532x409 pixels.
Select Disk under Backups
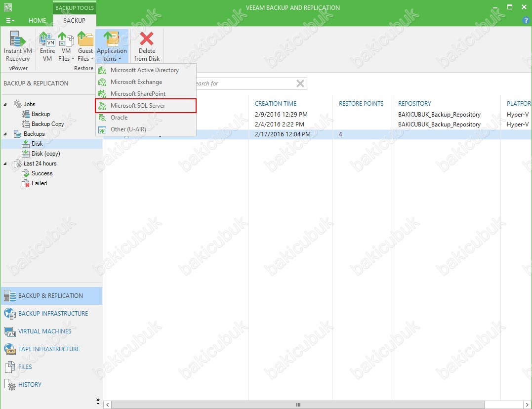pyautogui.click(x=38, y=144)
